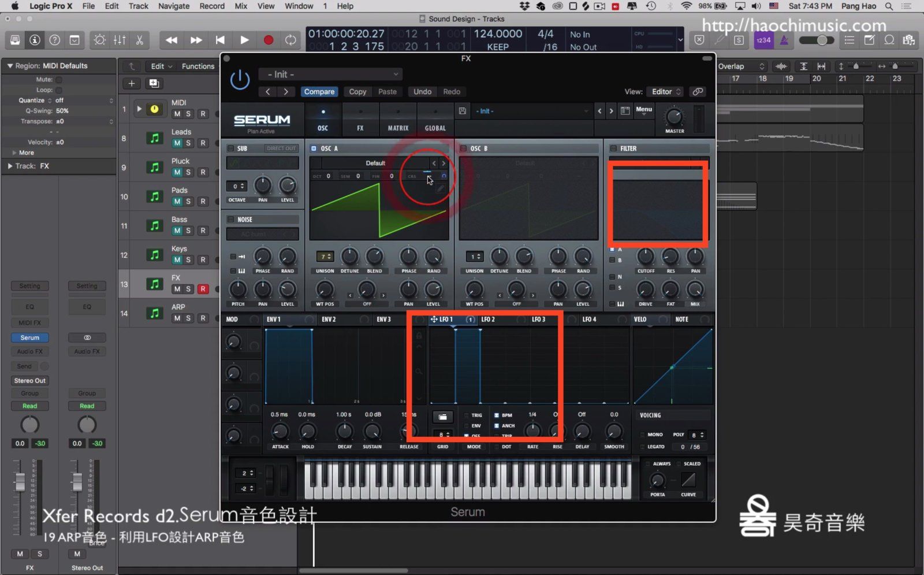Open the View Editor dropdown

click(666, 91)
